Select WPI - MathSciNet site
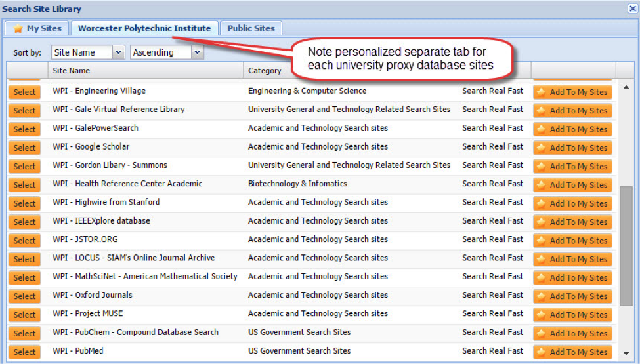The height and width of the screenshot is (364, 640). [x=24, y=277]
